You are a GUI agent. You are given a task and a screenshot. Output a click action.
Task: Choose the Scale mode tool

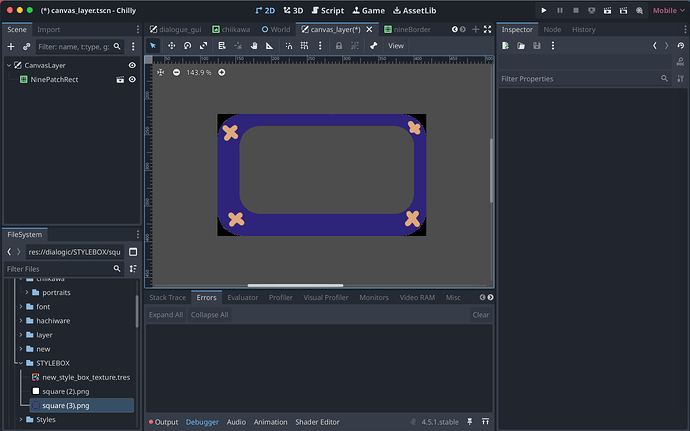[x=203, y=46]
